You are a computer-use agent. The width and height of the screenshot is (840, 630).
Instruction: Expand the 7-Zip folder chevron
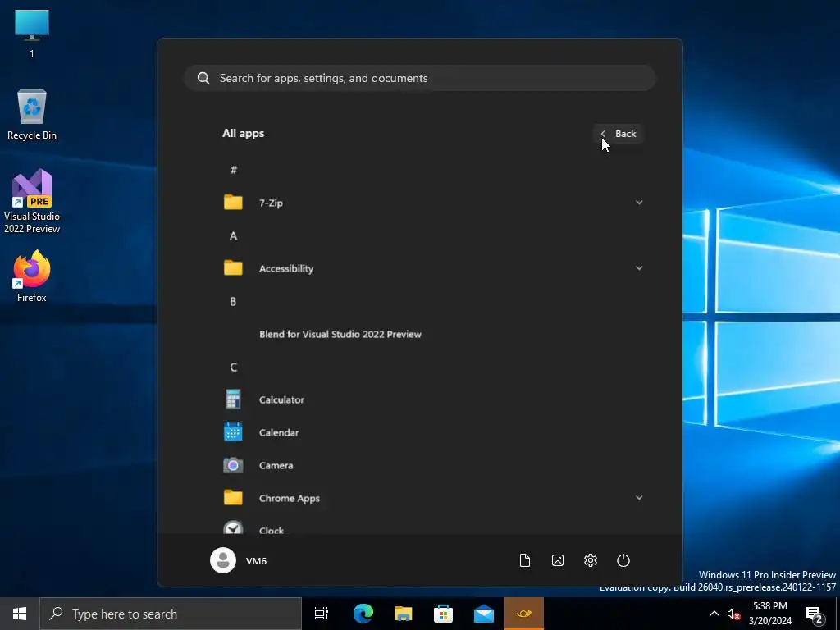tap(639, 203)
